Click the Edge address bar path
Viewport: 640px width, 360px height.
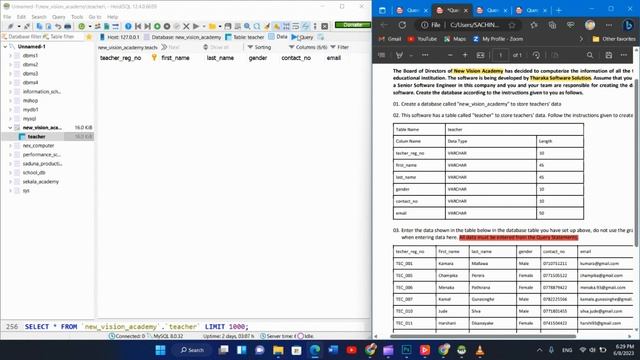click(474, 25)
